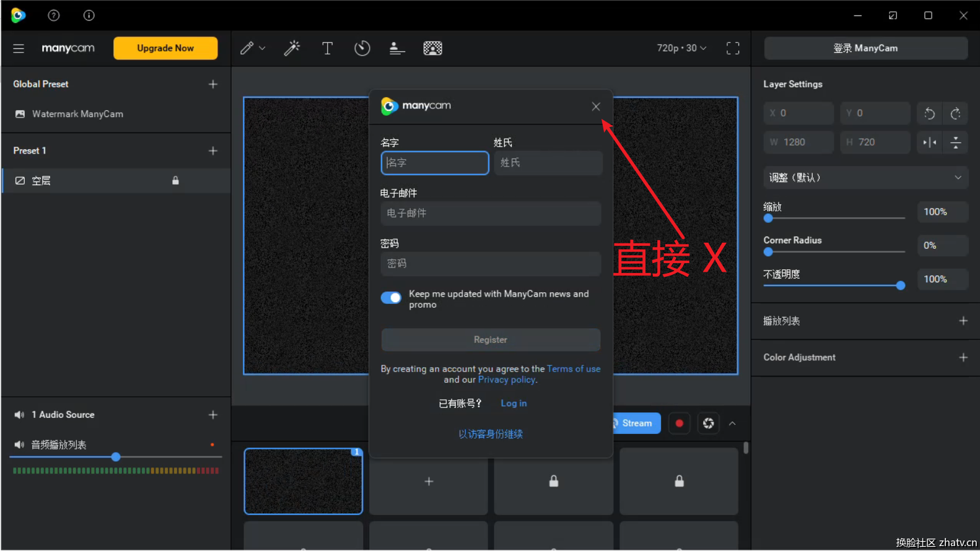Click the locked fourth preset slot
980x551 pixels.
679,482
